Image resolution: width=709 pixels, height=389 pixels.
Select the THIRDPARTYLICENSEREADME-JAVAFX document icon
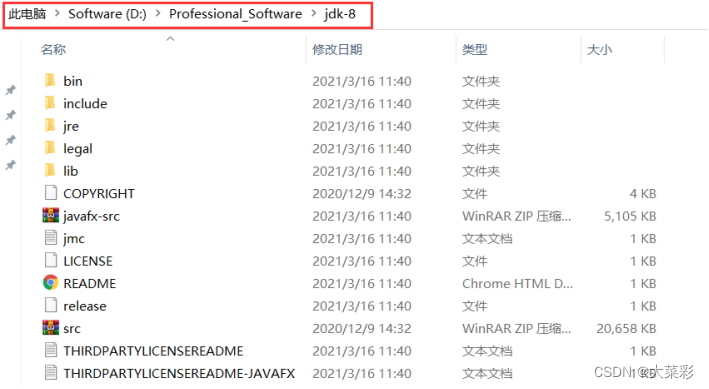point(51,373)
